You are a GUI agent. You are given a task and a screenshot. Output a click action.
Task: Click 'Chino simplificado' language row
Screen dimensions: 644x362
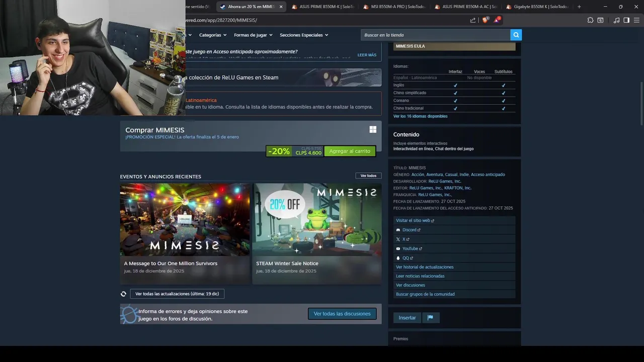click(454, 93)
